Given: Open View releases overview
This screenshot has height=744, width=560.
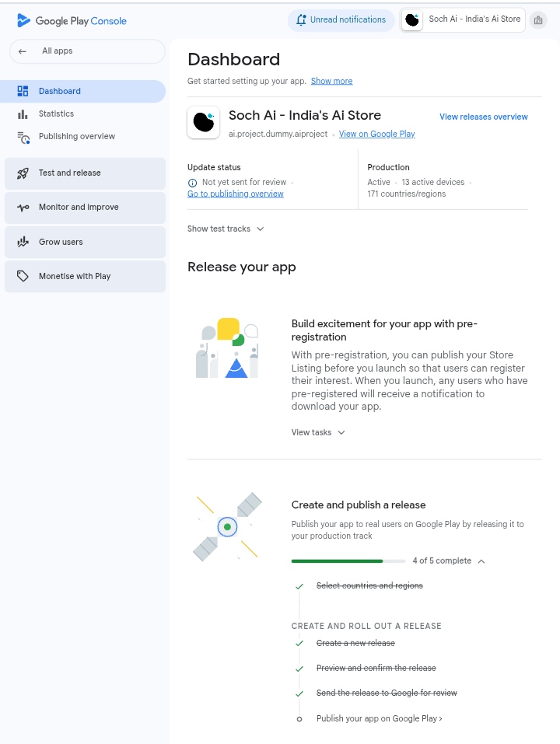Looking at the screenshot, I should point(484,117).
